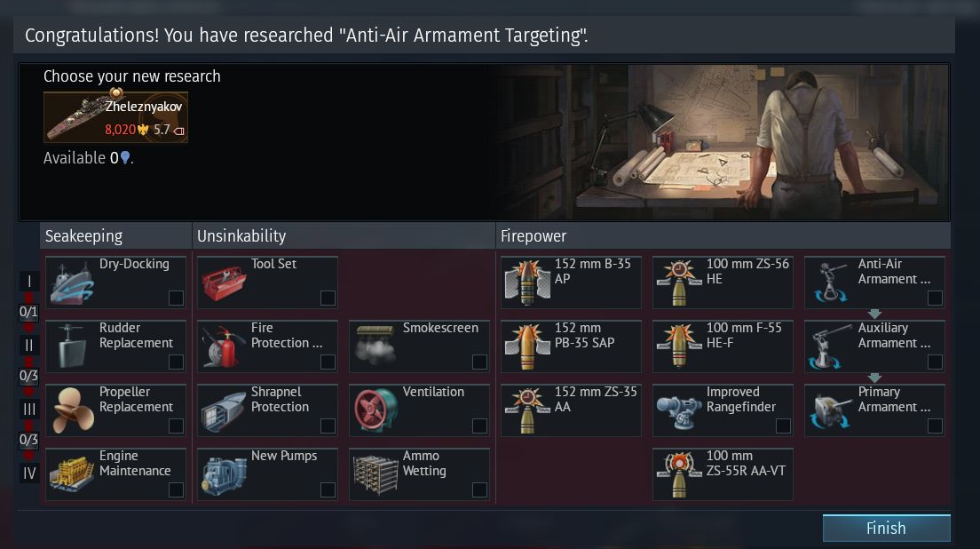Open the Zheleznyakov ship thumbnail
The height and width of the screenshot is (549, 980).
115,117
